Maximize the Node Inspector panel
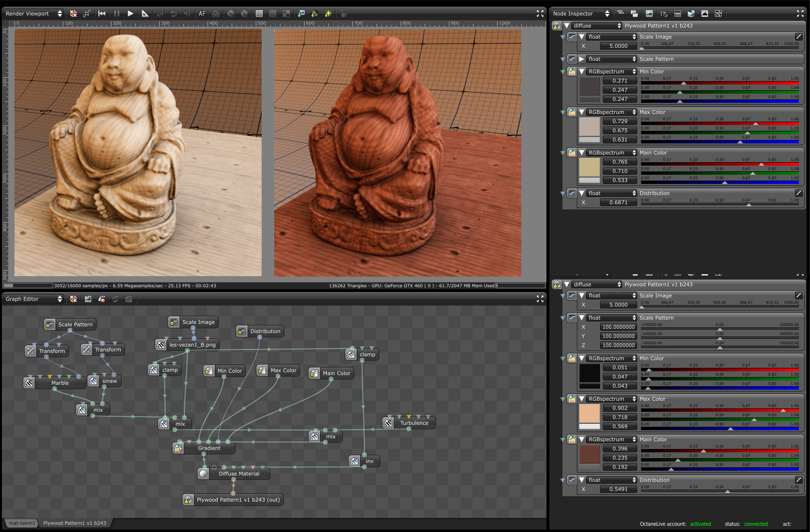Screen dimensions: 810x532 pyautogui.click(x=800, y=14)
